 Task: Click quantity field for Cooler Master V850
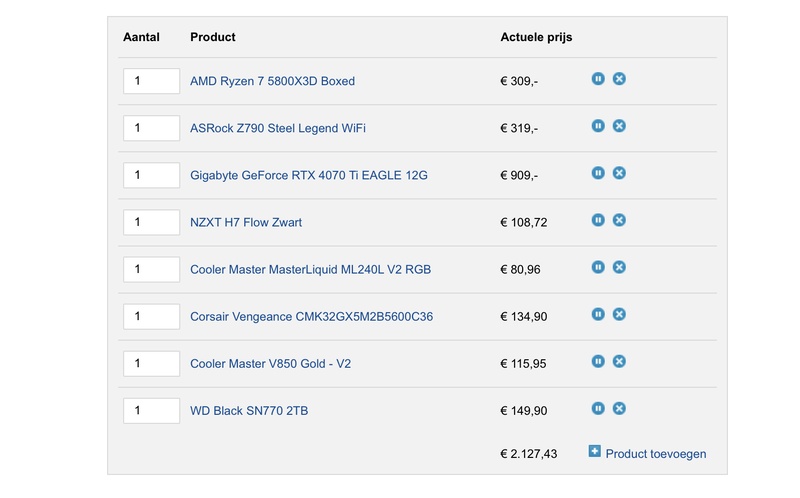point(151,363)
